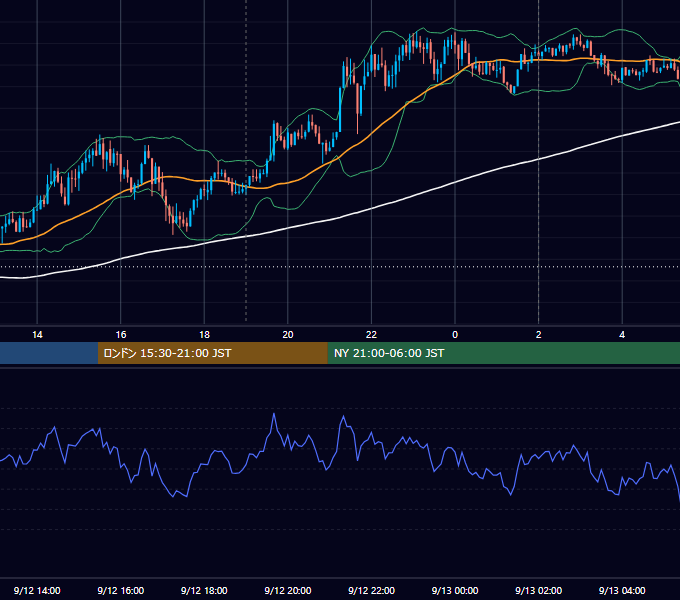Click the blue session band before ロンドン
Image resolution: width=680 pixels, height=600 pixels.
tap(49, 353)
